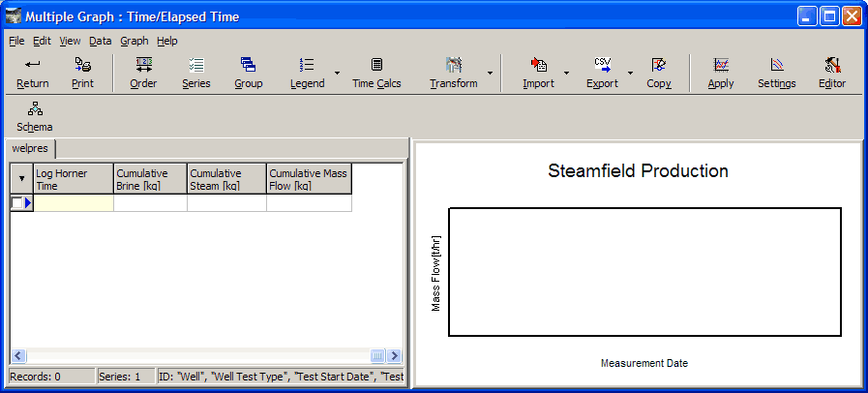868x393 pixels.
Task: Click the empty Cumulative Mass Flow cell
Action: pos(309,202)
